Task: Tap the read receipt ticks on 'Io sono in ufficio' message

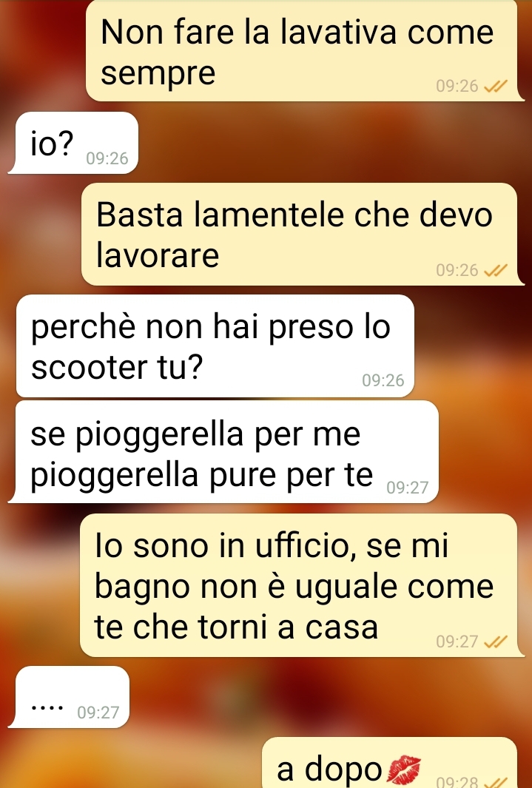Action: pyautogui.click(x=495, y=641)
